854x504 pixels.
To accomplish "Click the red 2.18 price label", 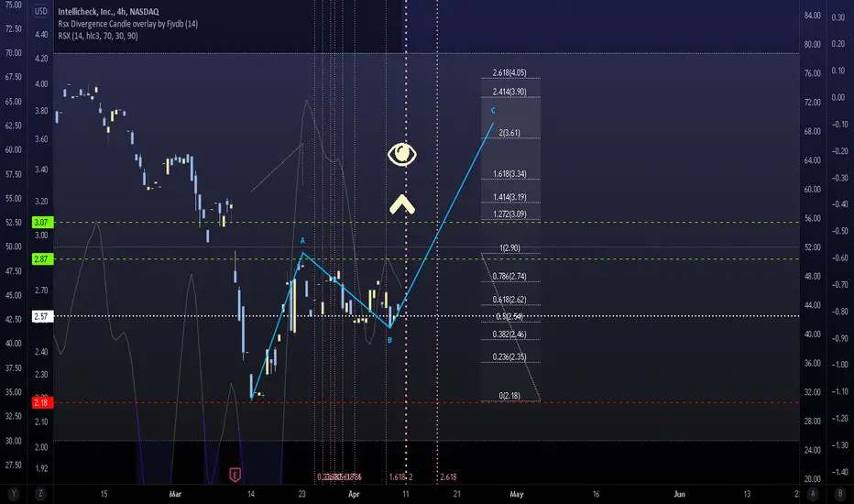I will pyautogui.click(x=41, y=402).
